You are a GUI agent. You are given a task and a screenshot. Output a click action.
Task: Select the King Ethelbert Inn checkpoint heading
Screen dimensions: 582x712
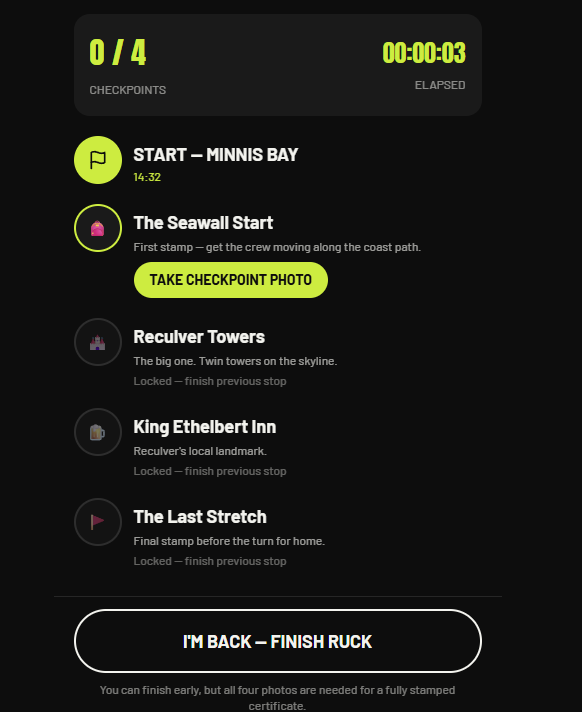(205, 427)
